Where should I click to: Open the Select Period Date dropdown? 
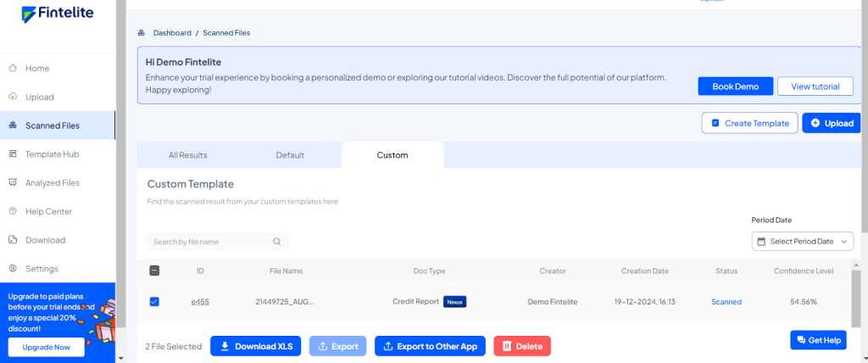click(802, 242)
